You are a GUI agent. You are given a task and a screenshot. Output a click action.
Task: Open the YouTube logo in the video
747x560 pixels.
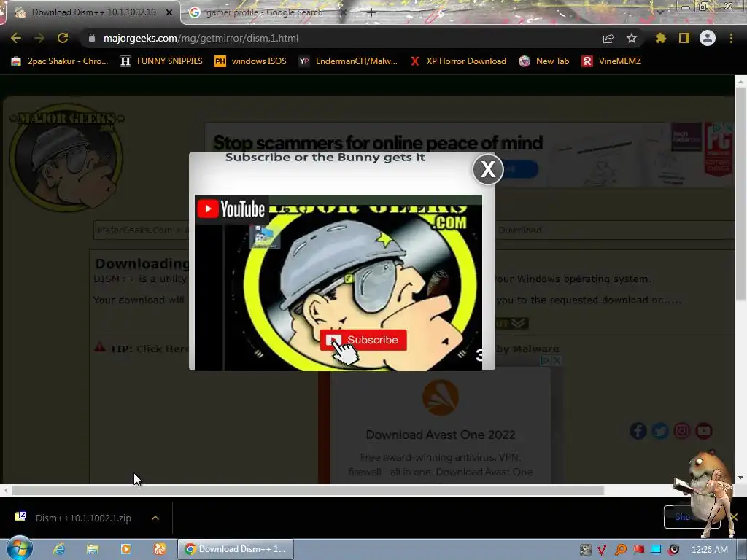[231, 209]
